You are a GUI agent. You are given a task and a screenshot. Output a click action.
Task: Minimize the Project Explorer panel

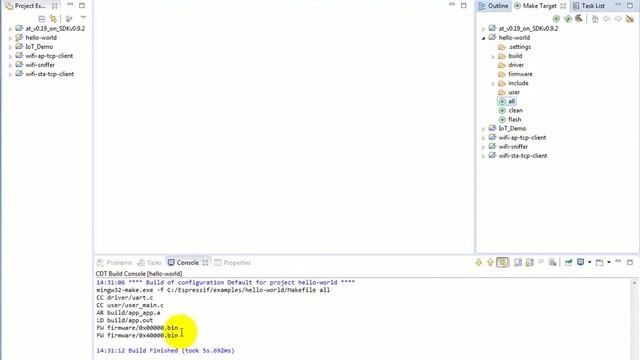point(70,5)
